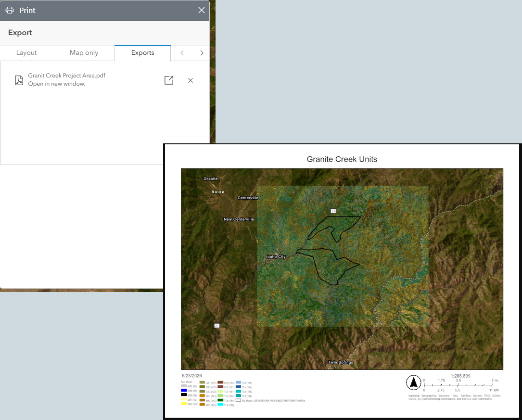Click the route 21 shield near Idaho City
Screen dimensions: 522x420
click(x=333, y=211)
